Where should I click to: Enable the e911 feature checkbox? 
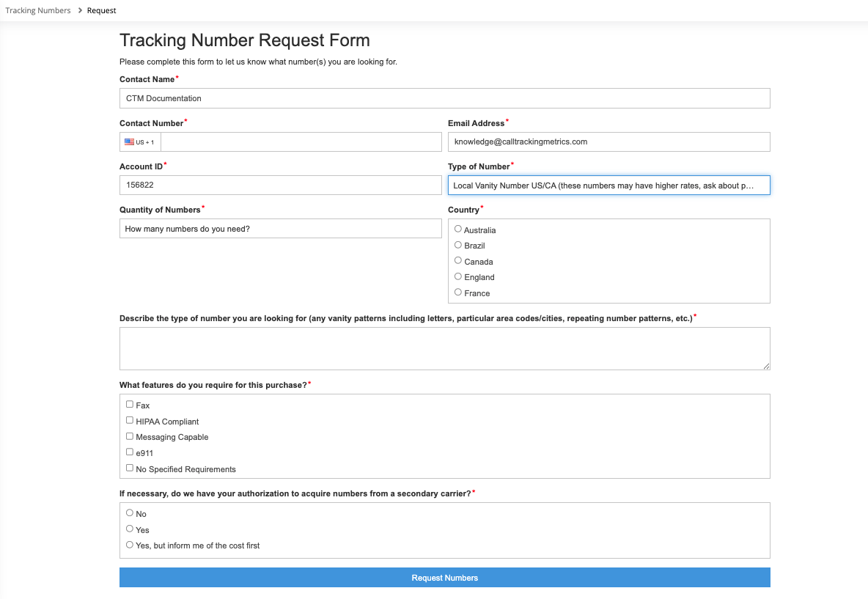(130, 452)
